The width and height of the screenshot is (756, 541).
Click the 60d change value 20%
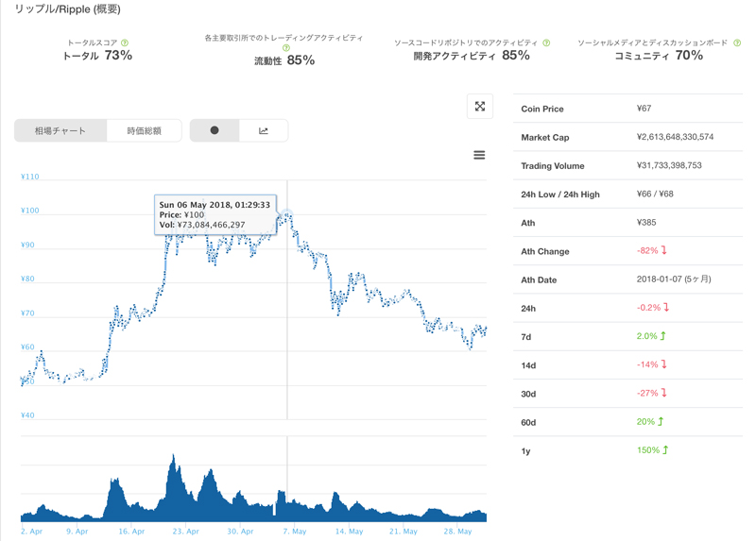coord(650,421)
